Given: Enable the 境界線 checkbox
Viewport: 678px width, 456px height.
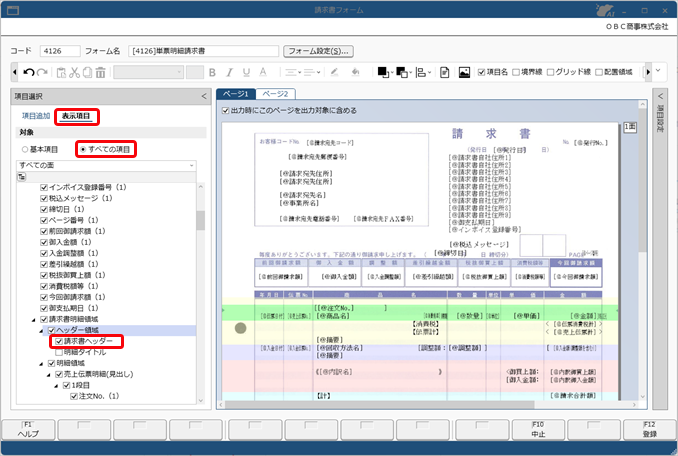Looking at the screenshot, I should [x=516, y=72].
